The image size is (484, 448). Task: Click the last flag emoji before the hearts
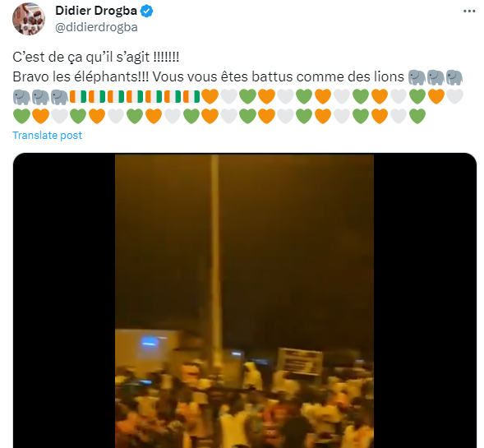click(191, 97)
